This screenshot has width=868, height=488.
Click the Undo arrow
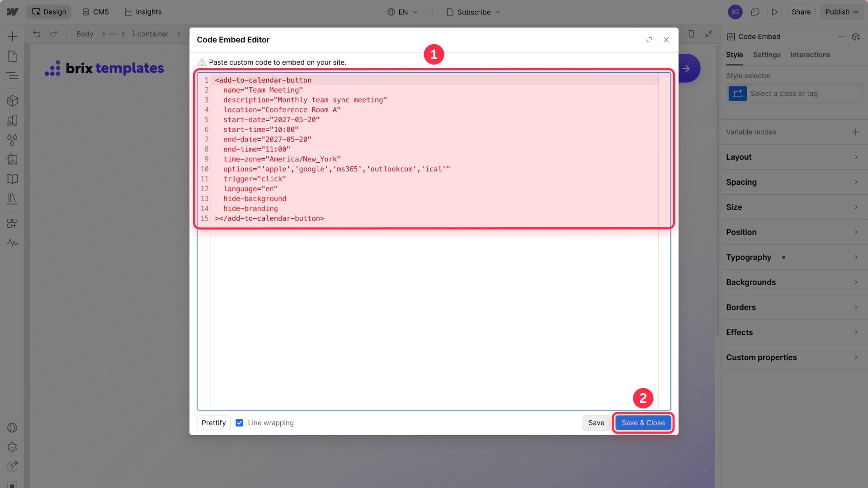pyautogui.click(x=37, y=34)
